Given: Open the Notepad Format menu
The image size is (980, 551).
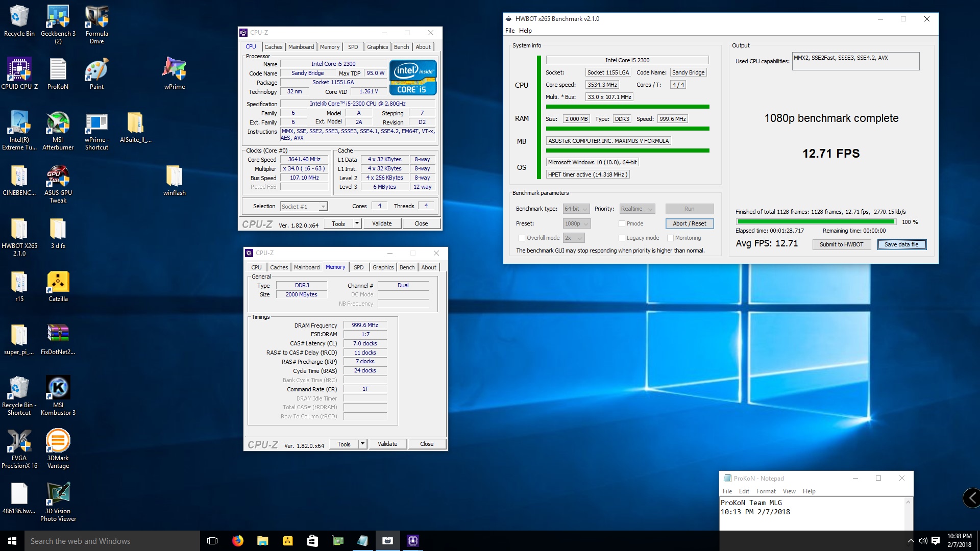Looking at the screenshot, I should click(x=766, y=491).
